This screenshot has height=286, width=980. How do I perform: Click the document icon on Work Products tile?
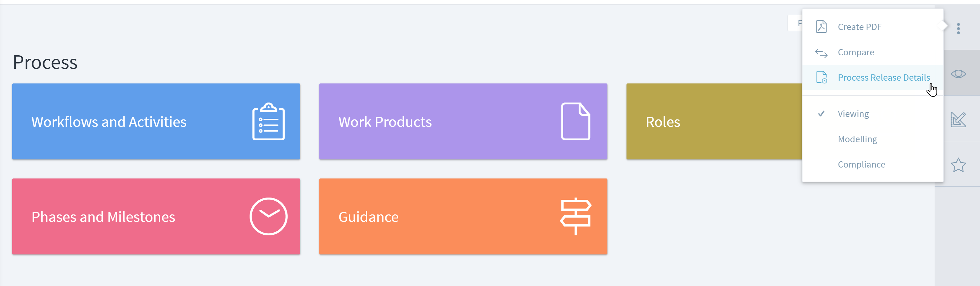coord(575,122)
